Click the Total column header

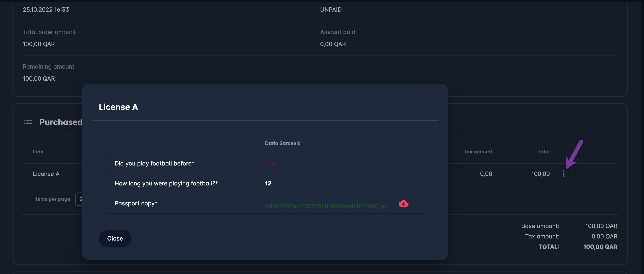543,152
